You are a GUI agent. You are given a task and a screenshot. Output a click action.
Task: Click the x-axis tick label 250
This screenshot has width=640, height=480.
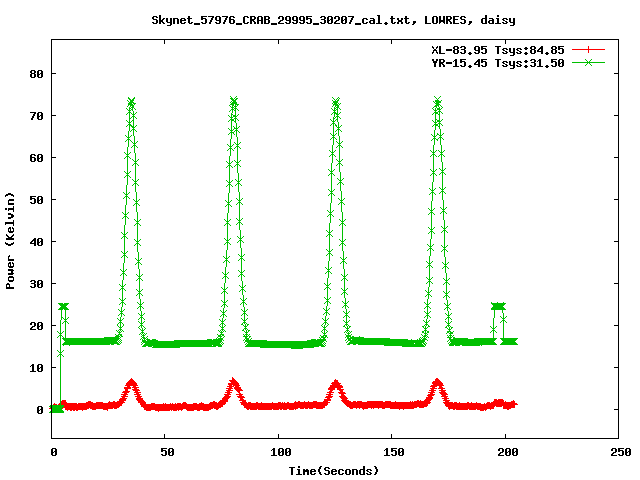[621, 452]
